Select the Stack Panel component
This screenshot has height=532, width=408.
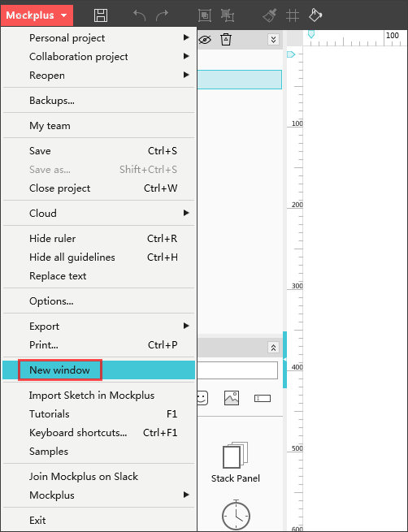[235, 462]
